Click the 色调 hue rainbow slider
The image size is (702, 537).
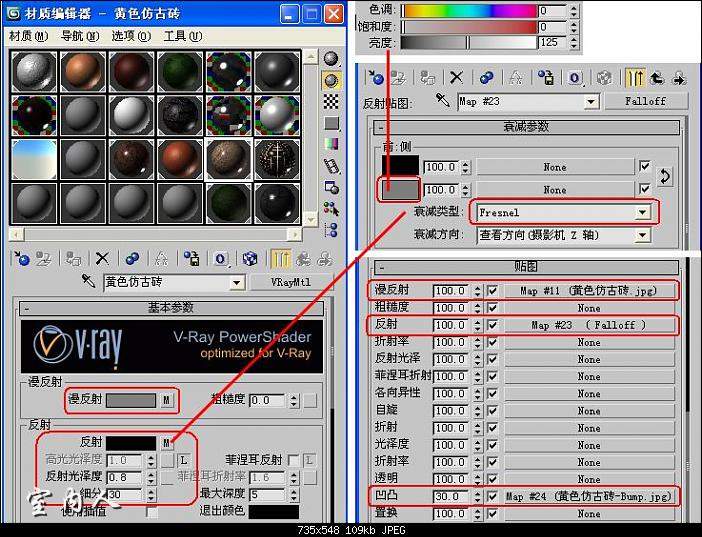coord(469,11)
